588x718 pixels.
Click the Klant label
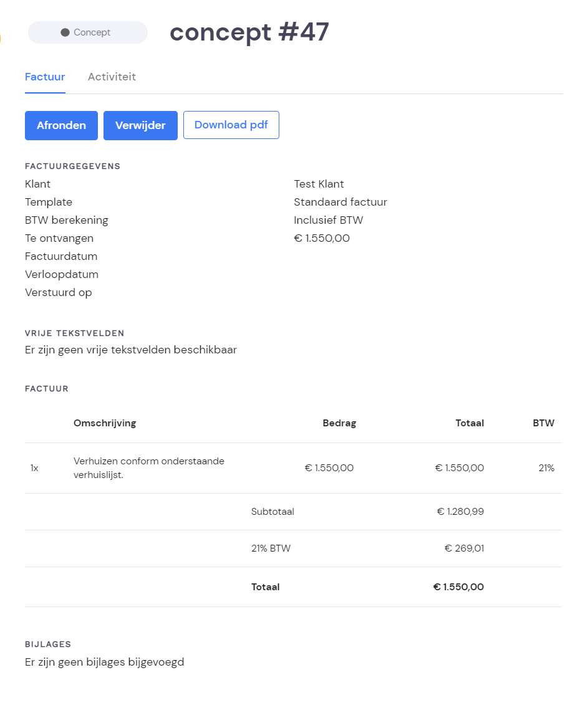(x=37, y=184)
